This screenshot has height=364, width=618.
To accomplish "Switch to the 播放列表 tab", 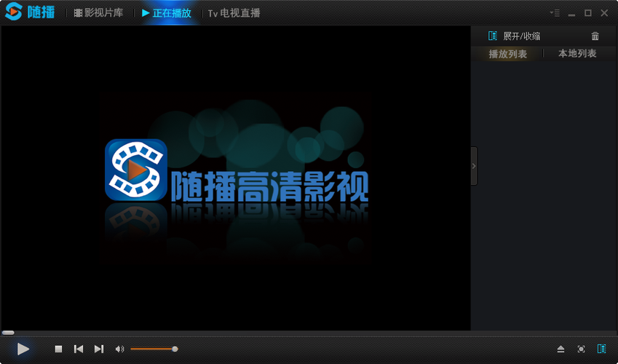I will point(507,54).
